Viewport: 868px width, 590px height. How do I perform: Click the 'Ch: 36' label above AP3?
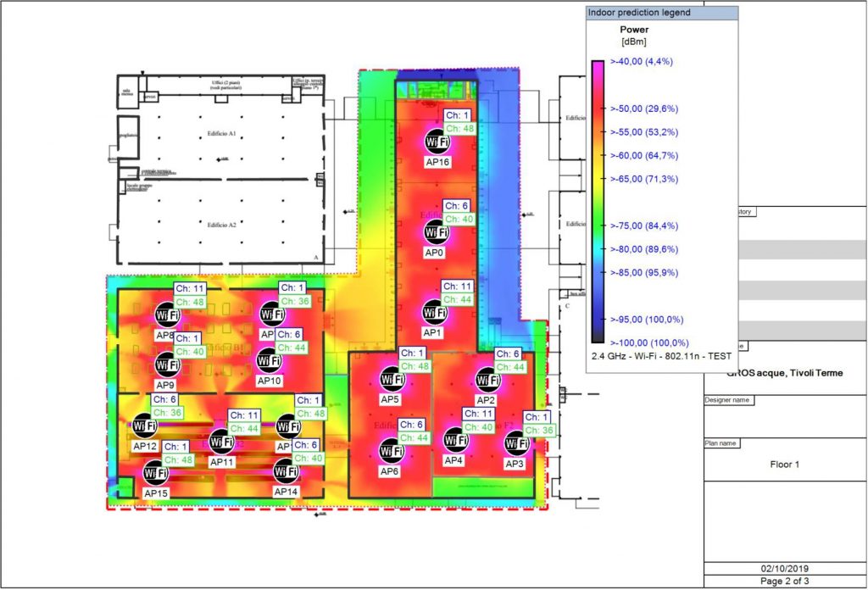[x=539, y=430]
